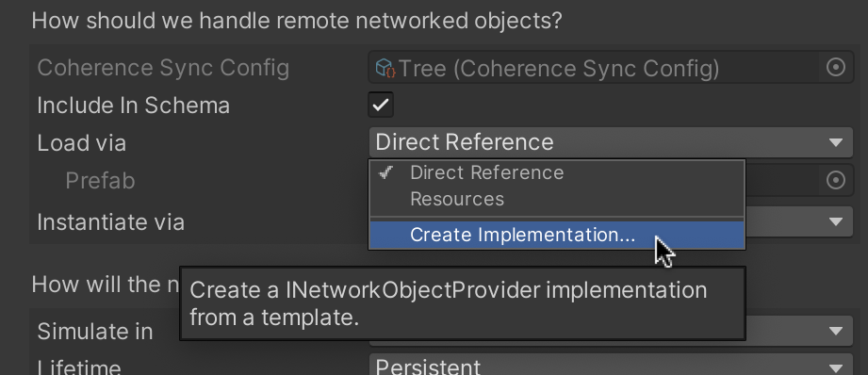Click the Load via property label
868x375 pixels.
[81, 142]
